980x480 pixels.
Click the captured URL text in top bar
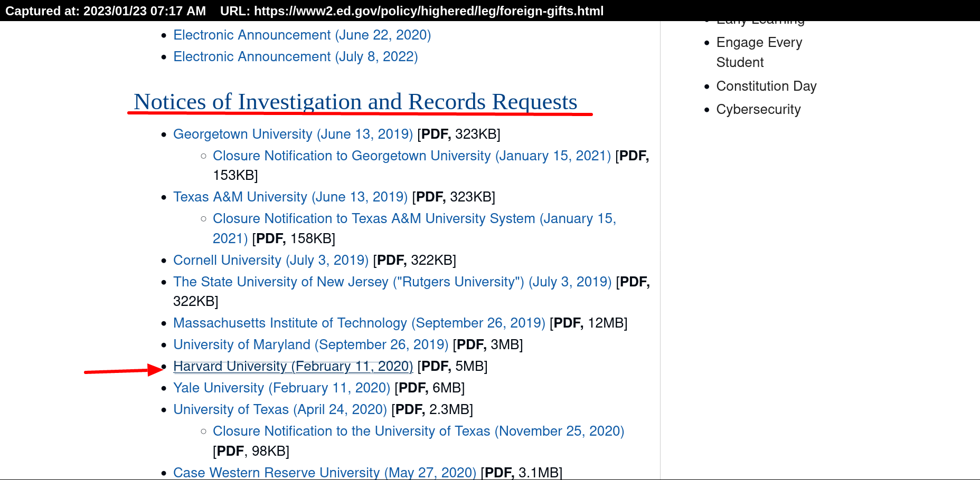(412, 11)
